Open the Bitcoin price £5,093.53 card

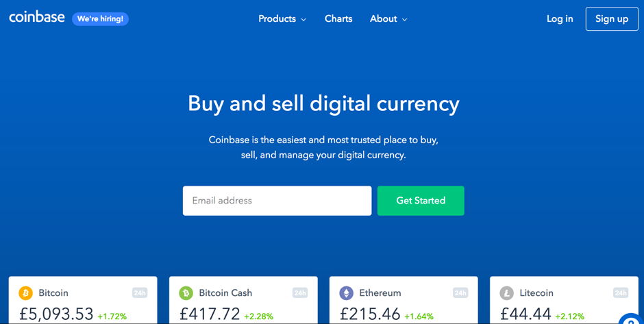click(83, 300)
